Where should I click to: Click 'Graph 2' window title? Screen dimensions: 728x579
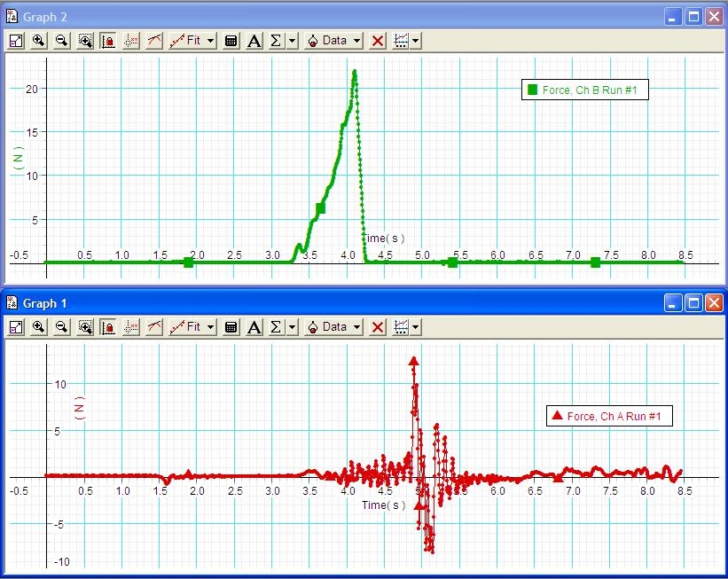coord(45,17)
